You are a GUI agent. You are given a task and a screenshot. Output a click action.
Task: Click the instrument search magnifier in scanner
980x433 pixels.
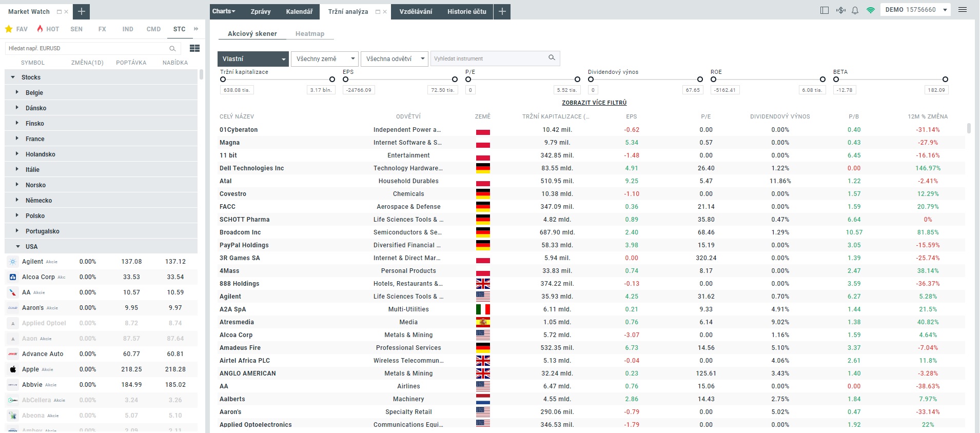pyautogui.click(x=552, y=58)
